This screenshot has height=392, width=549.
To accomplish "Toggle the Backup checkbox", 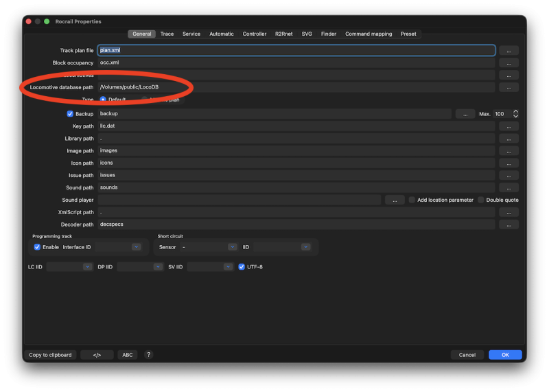I will click(x=70, y=114).
